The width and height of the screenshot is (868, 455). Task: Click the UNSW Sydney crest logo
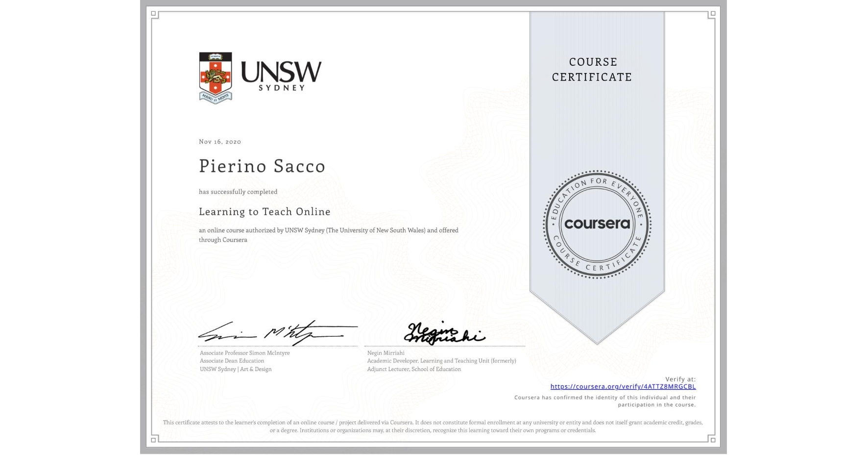click(216, 78)
